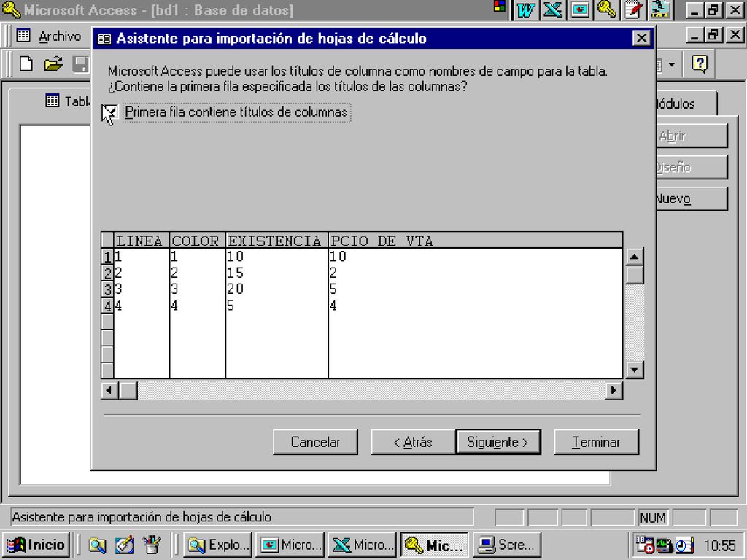Click the first system tray scheduler icon
The image size is (747, 560).
(645, 545)
